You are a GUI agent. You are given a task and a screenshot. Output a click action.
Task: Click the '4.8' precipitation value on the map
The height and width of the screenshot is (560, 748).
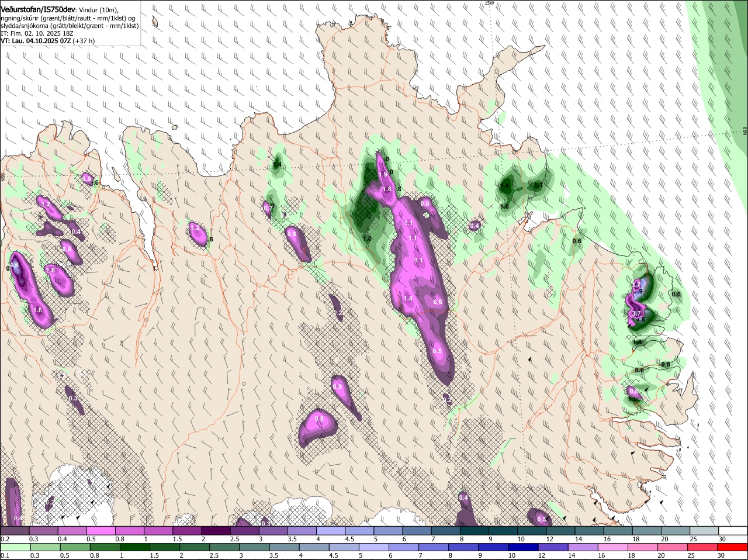[640, 320]
